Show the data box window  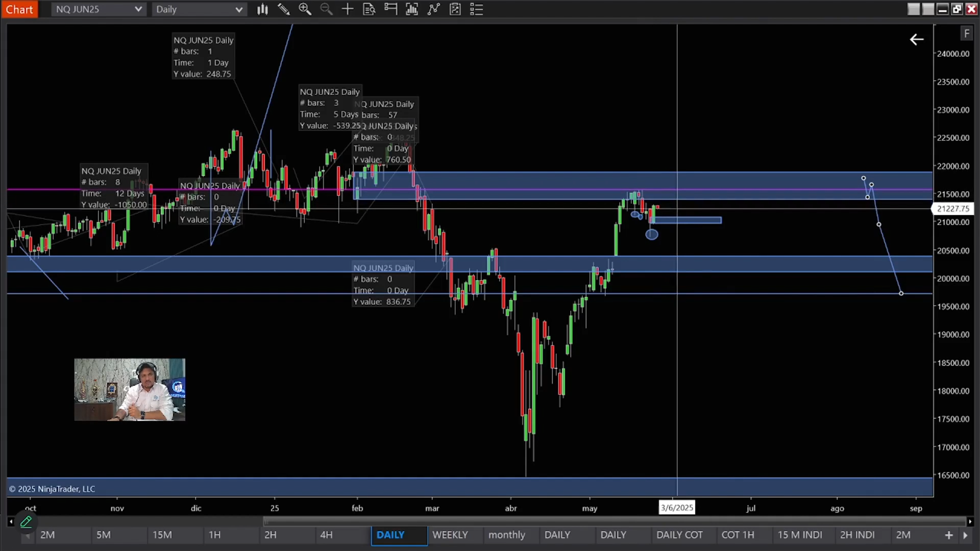click(369, 9)
